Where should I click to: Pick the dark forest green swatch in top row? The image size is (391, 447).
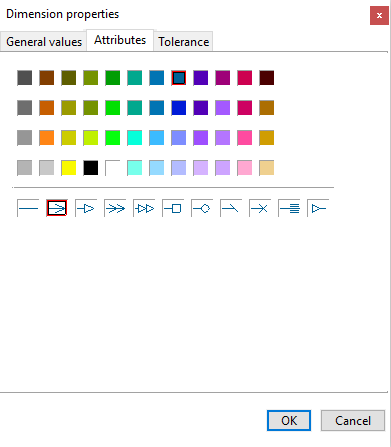click(x=113, y=78)
